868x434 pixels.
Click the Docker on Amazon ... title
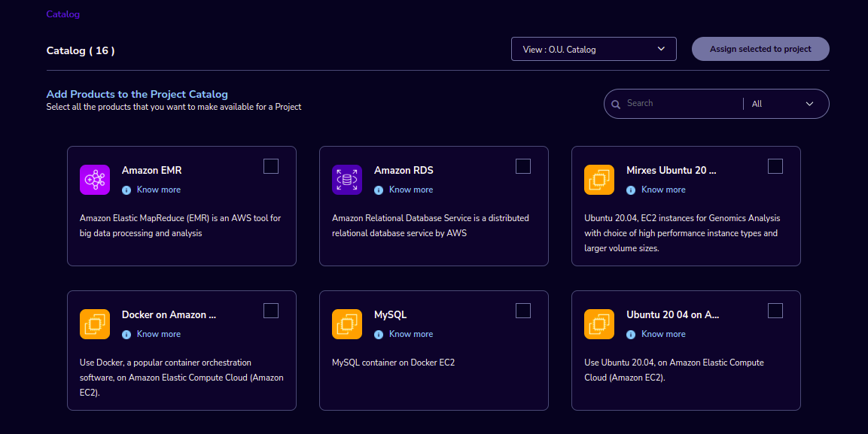(x=169, y=314)
